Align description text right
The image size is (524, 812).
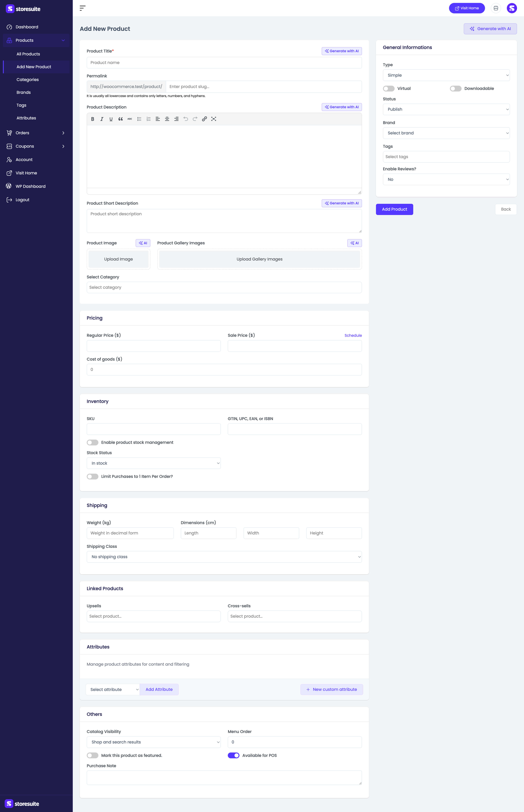coord(176,119)
